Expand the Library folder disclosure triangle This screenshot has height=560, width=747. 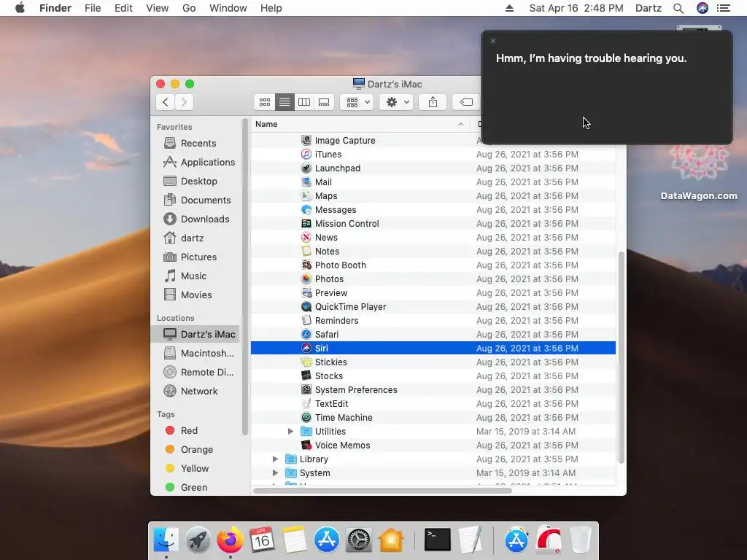coord(275,459)
